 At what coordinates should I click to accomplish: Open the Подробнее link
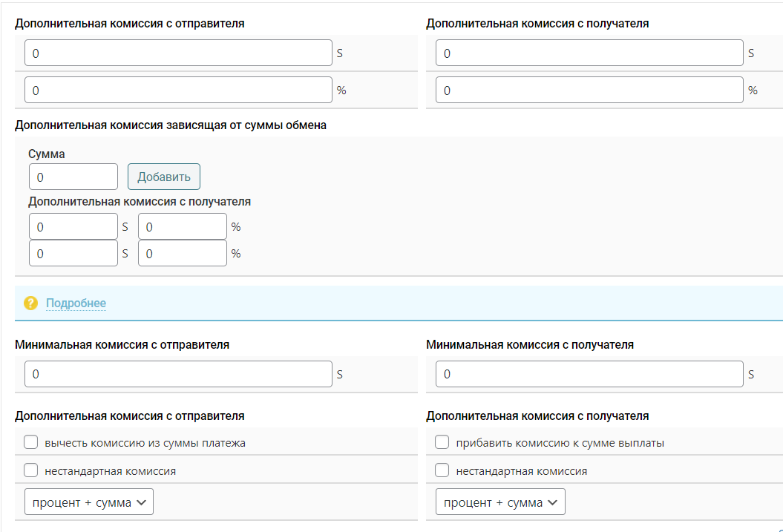[76, 303]
